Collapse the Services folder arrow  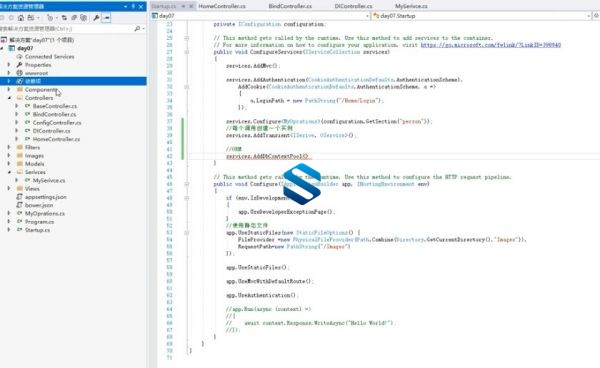(9, 172)
